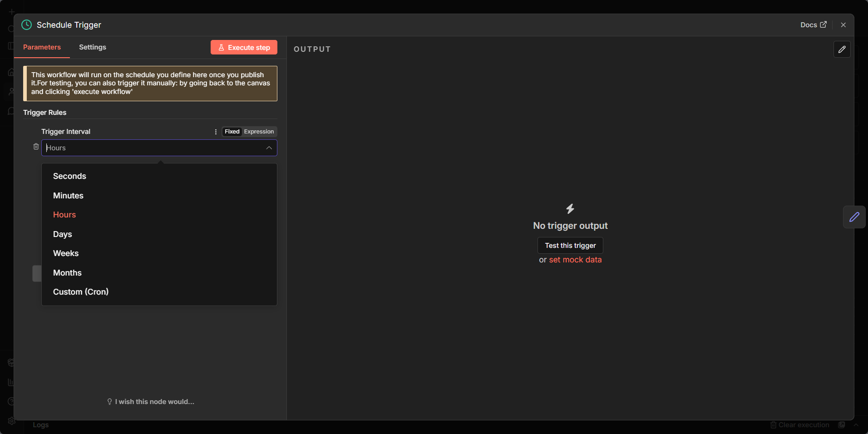Screen dimensions: 868x434
Task: Click the lightbulb feedback icon
Action: pos(109,402)
